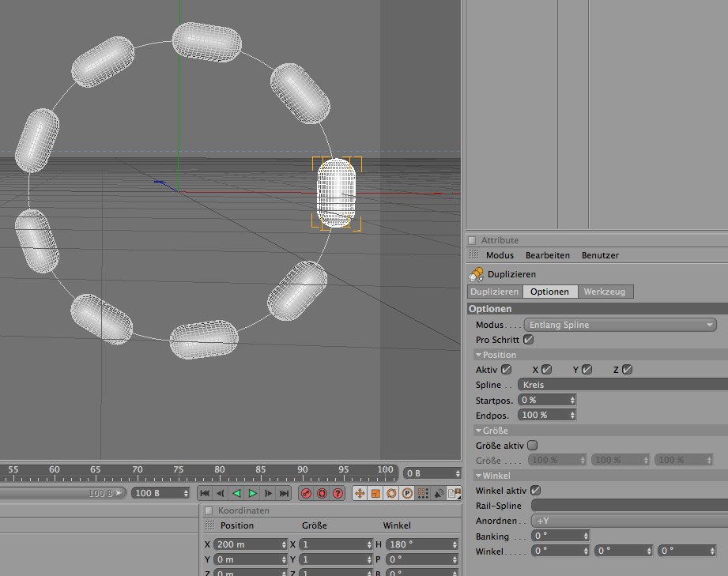The width and height of the screenshot is (728, 576).
Task: Toggle scale keyframe recording icon
Action: coord(375,493)
